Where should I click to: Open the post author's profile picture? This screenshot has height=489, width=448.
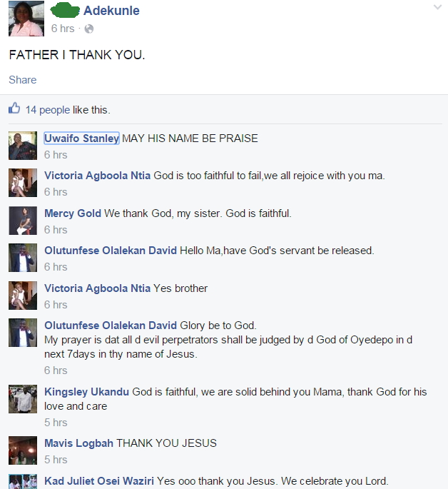[26, 19]
